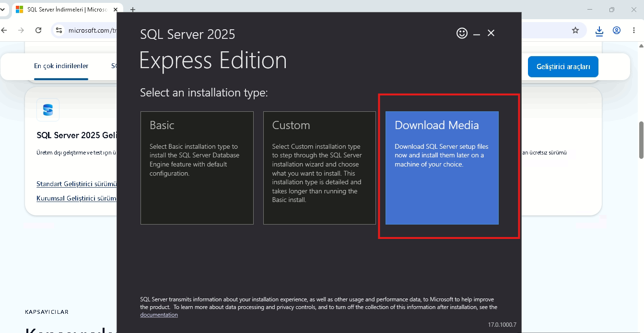This screenshot has height=333, width=644.
Task: Go back in Chrome browser
Action: coord(4,30)
